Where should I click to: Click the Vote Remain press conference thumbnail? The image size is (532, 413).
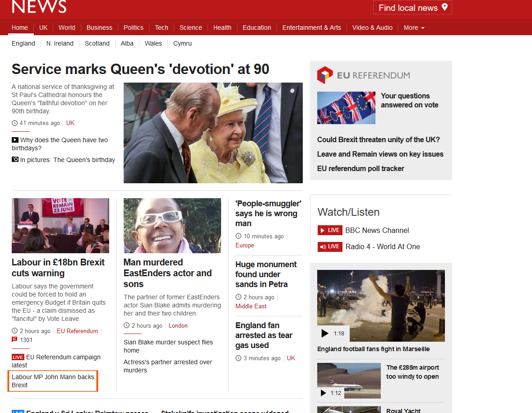60,226
